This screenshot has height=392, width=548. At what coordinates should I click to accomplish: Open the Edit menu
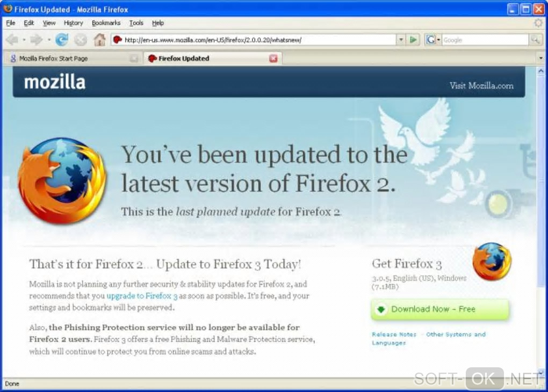pos(28,23)
